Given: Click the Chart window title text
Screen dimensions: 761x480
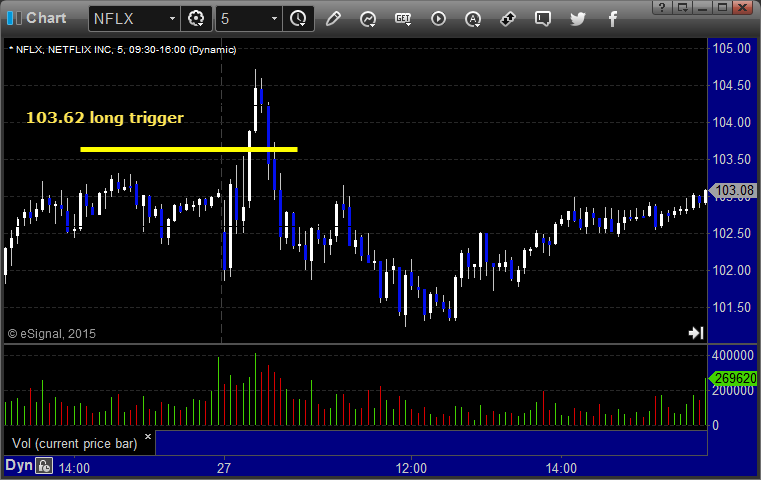Looking at the screenshot, I should 46,18.
